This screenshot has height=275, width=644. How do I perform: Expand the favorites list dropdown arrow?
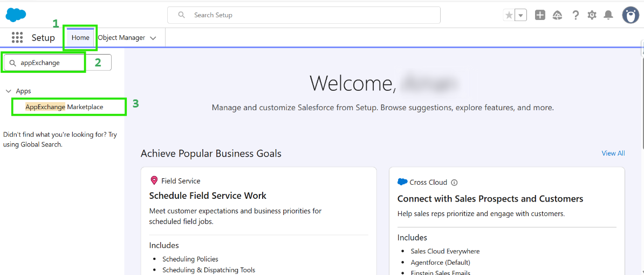click(521, 15)
